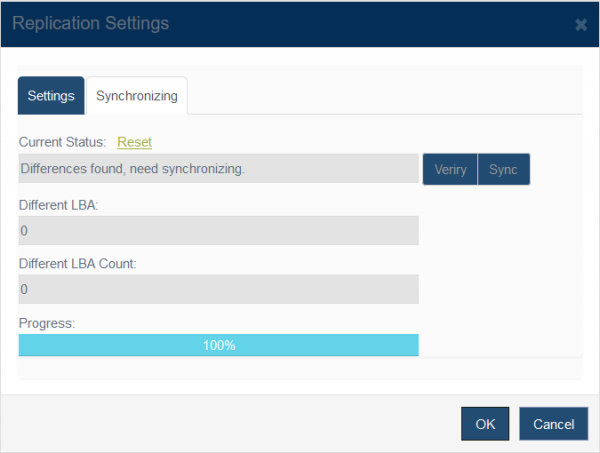Start synchronization with the Sync button
The height and width of the screenshot is (453, 600).
[504, 169]
